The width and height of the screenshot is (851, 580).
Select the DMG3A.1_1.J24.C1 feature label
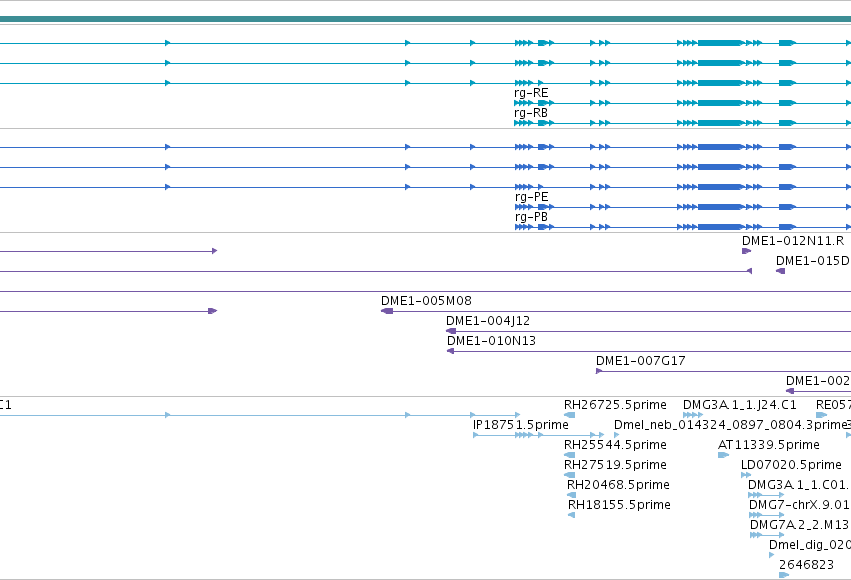point(740,405)
